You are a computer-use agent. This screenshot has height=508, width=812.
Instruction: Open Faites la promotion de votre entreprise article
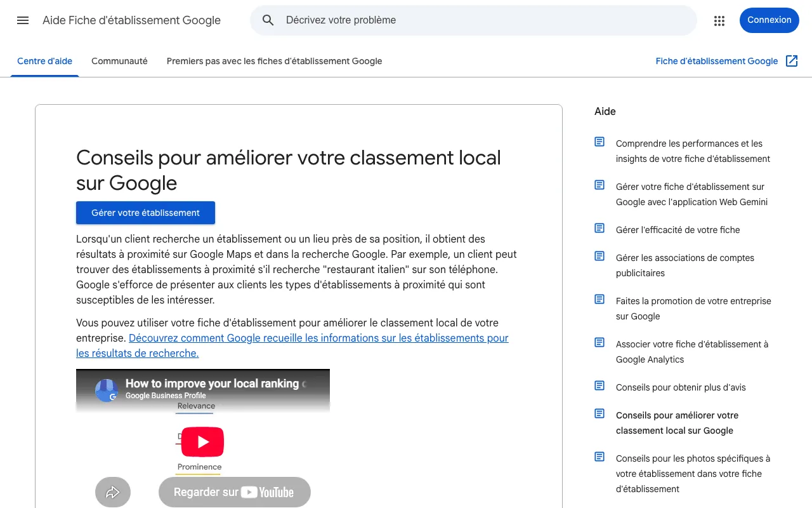693,309
